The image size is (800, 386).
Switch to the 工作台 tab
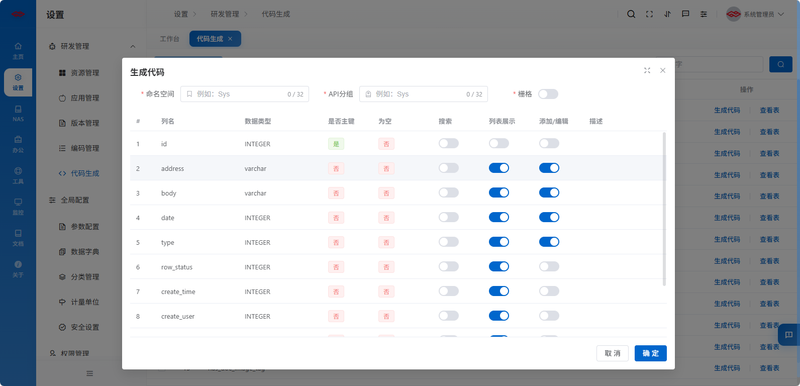(169, 39)
